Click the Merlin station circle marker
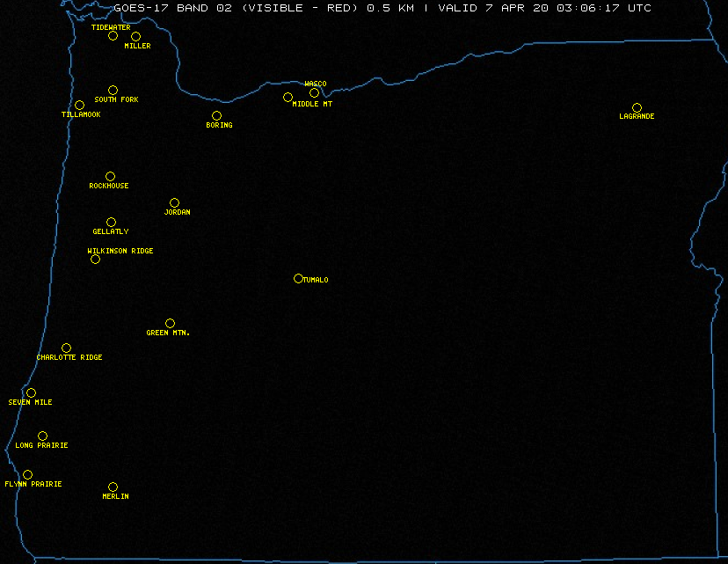Image resolution: width=728 pixels, height=564 pixels. point(113,487)
